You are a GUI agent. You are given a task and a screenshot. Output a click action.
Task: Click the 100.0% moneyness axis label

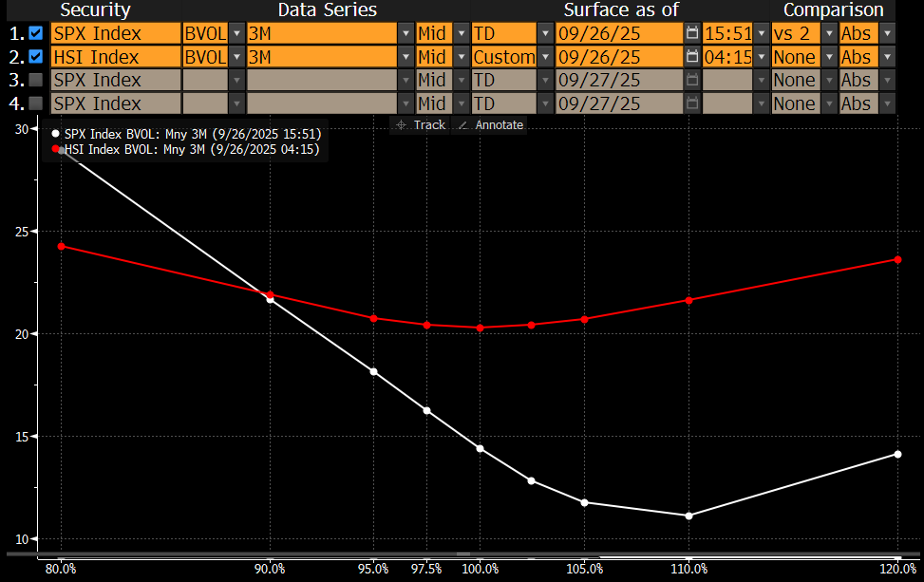480,569
